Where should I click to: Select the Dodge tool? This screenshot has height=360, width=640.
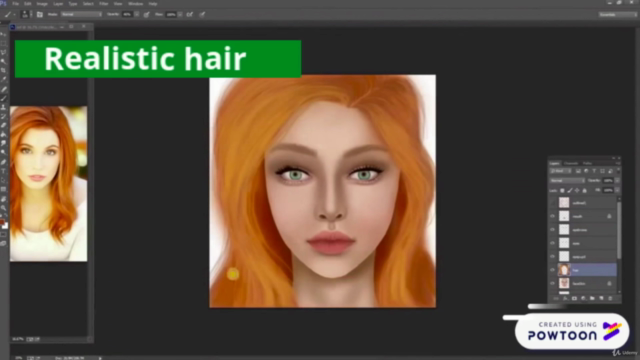4,152
